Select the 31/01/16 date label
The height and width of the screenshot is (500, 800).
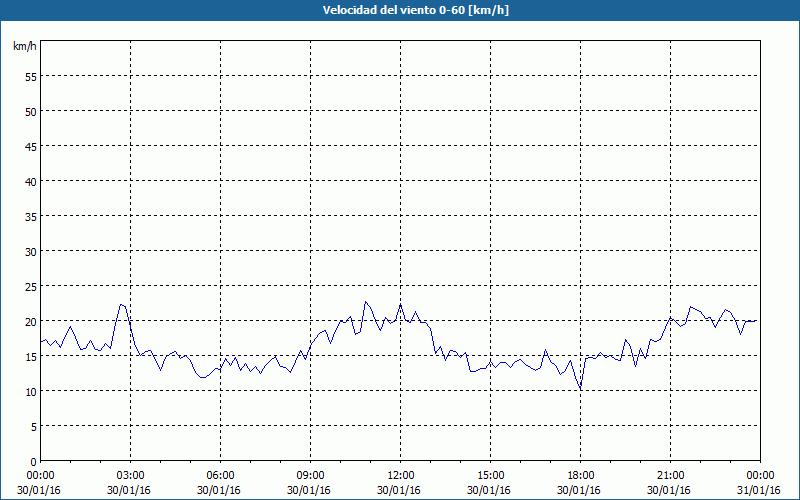coord(759,490)
